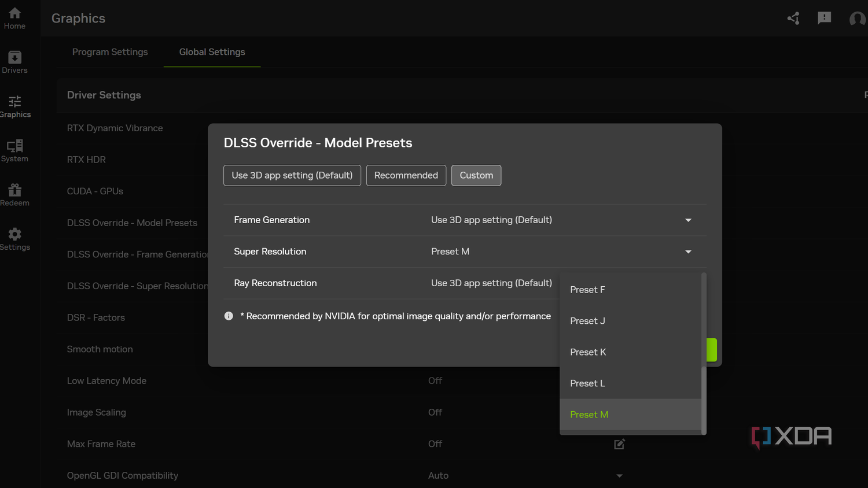Image resolution: width=868 pixels, height=488 pixels.
Task: Click the feedback notification icon in header
Action: 824,19
